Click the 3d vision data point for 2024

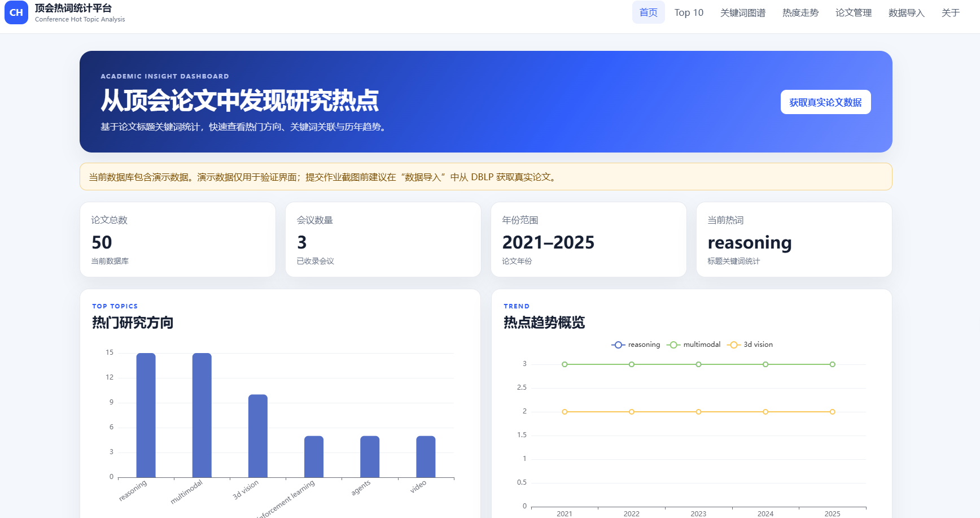(x=765, y=412)
